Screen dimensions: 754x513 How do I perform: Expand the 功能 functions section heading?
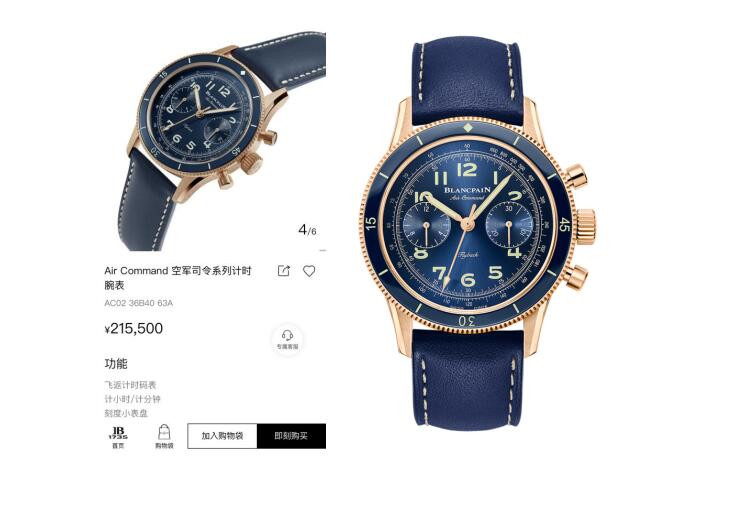tap(116, 363)
